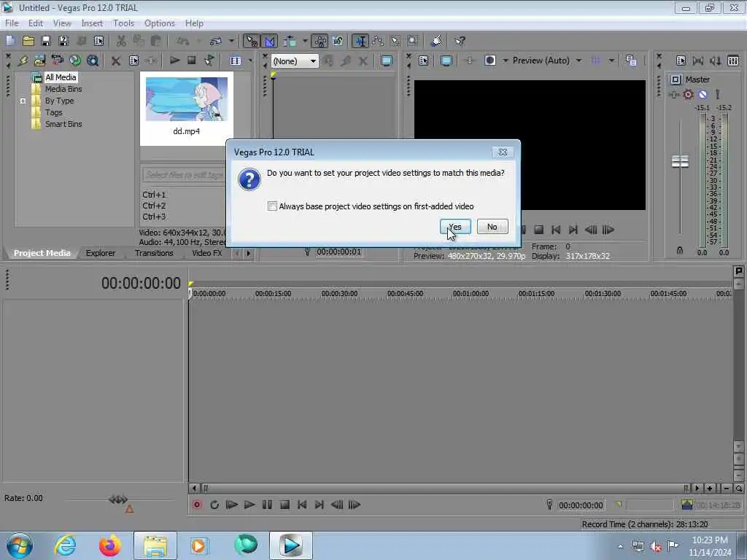Click the Open folder icon

(28, 42)
